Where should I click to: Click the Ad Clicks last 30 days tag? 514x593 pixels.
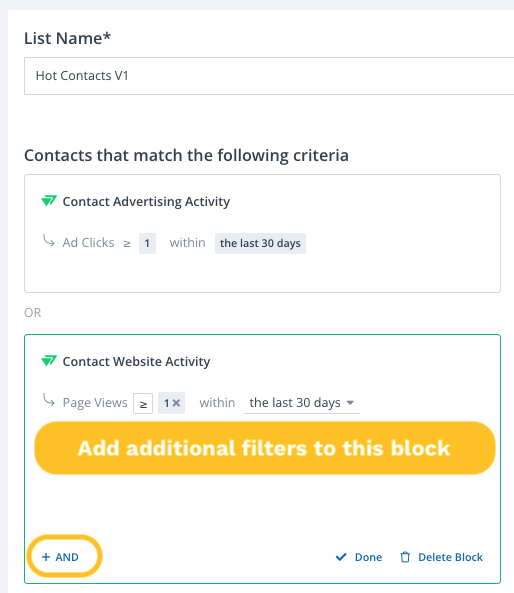260,243
